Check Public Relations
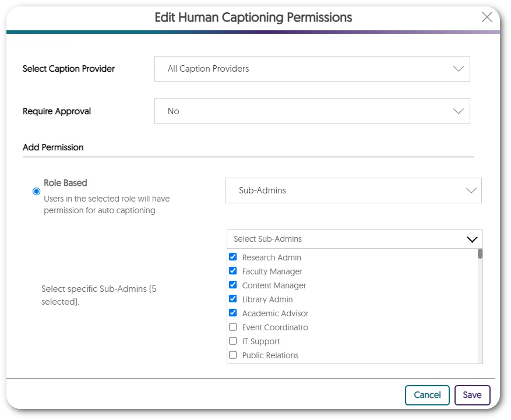 (233, 355)
